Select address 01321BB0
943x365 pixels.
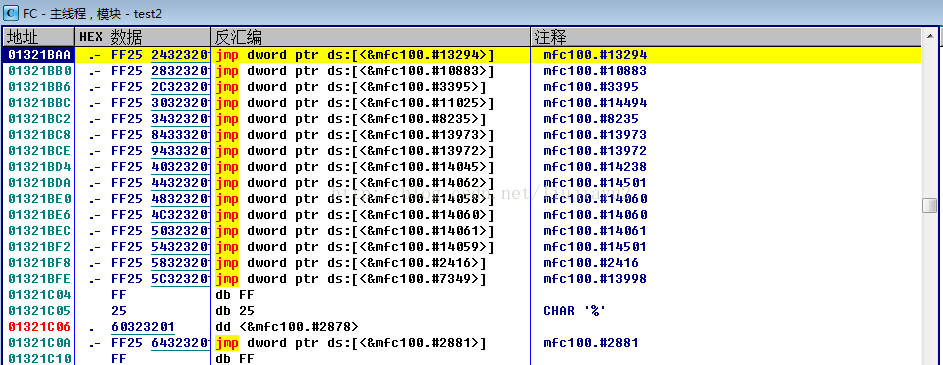[40, 71]
